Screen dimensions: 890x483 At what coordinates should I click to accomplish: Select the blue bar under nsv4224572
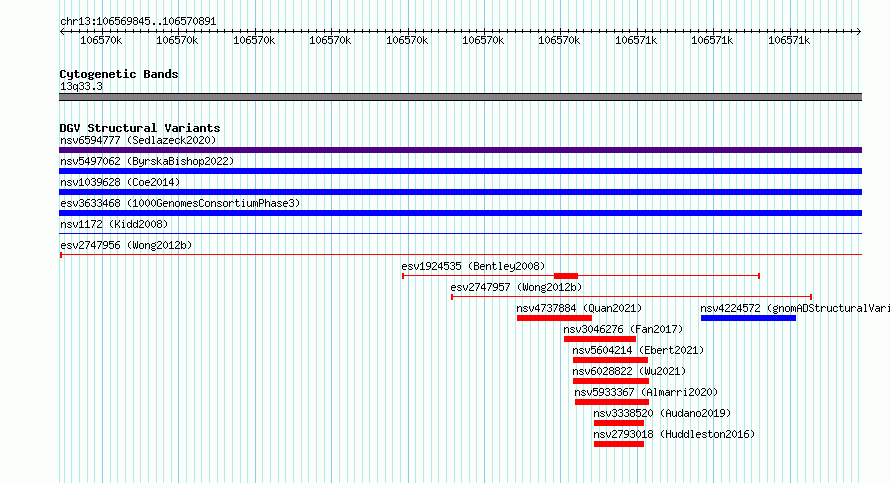point(748,318)
